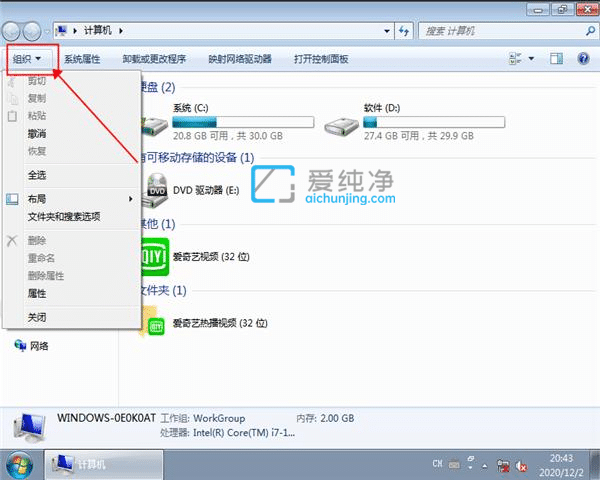600x480 pixels.
Task: Open the Windows Start button
Action: point(19,465)
